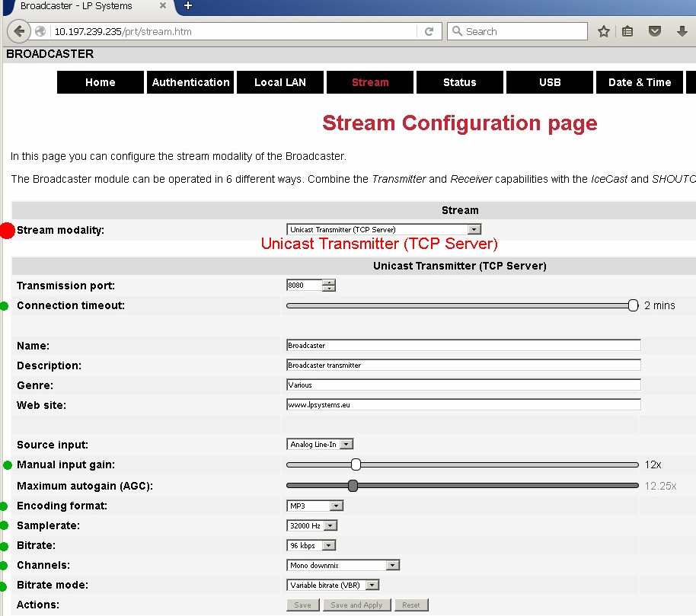Click the globe site identity icon
The width and height of the screenshot is (696, 616).
click(x=40, y=31)
